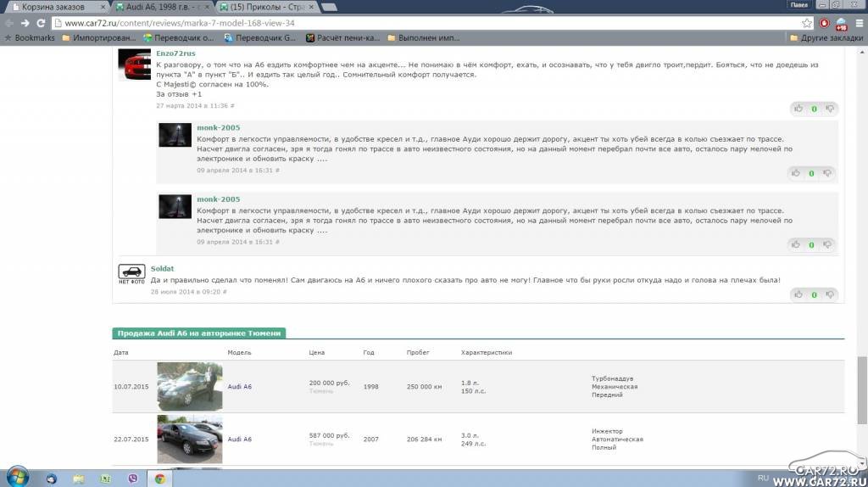Open second monk-2005 profile link
868x487 pixels.
coord(219,199)
